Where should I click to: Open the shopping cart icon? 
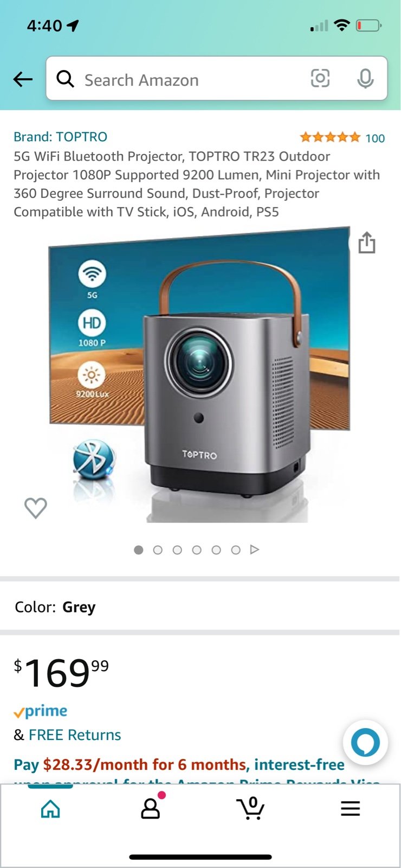[x=250, y=808]
